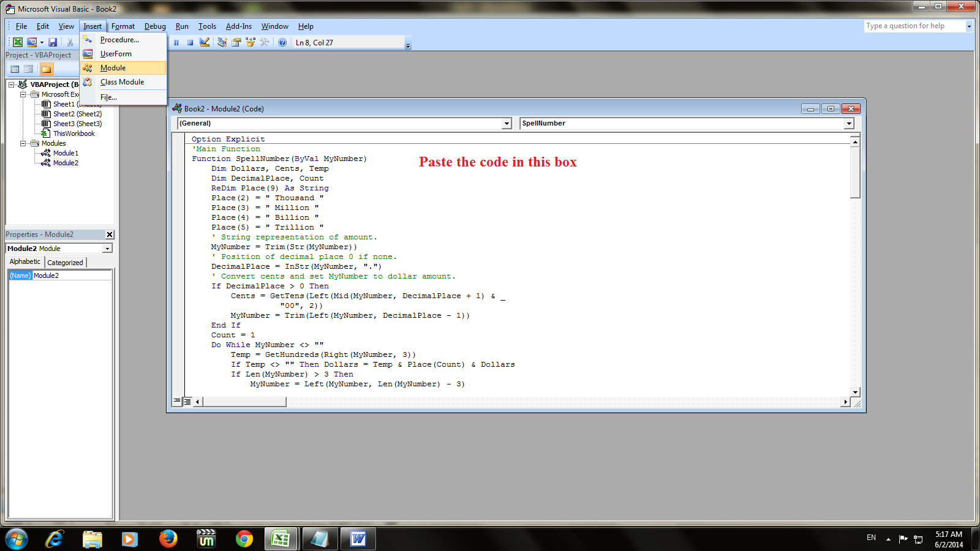Open the Module2 object dropdown in Properties
Screen dimensions: 980x551
tap(108, 249)
